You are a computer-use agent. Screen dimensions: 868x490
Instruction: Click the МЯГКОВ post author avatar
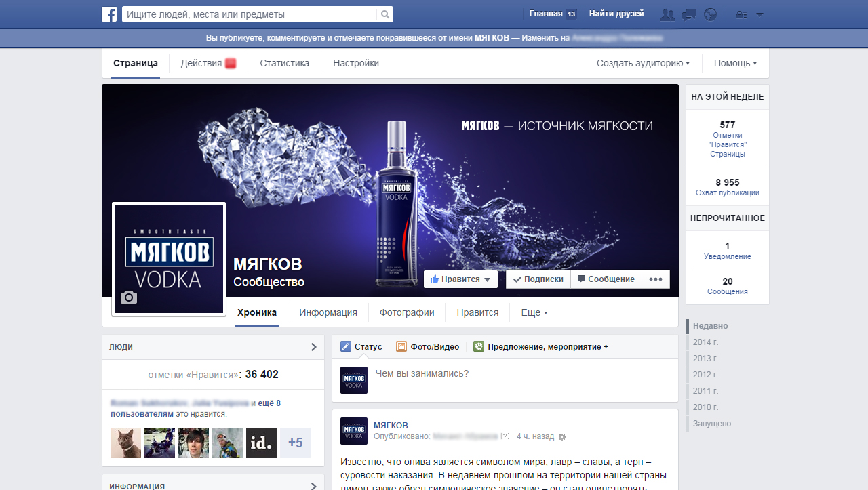[354, 431]
